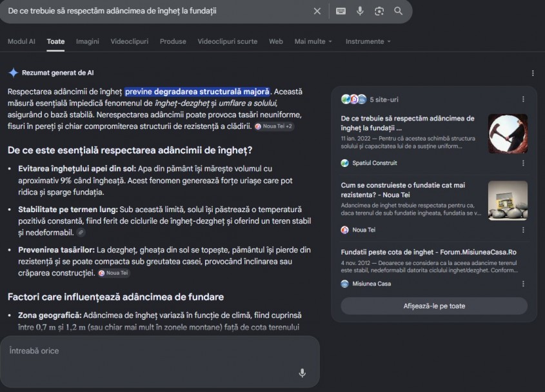Click the microphone in the 'Întreabă orice' box

tap(302, 373)
